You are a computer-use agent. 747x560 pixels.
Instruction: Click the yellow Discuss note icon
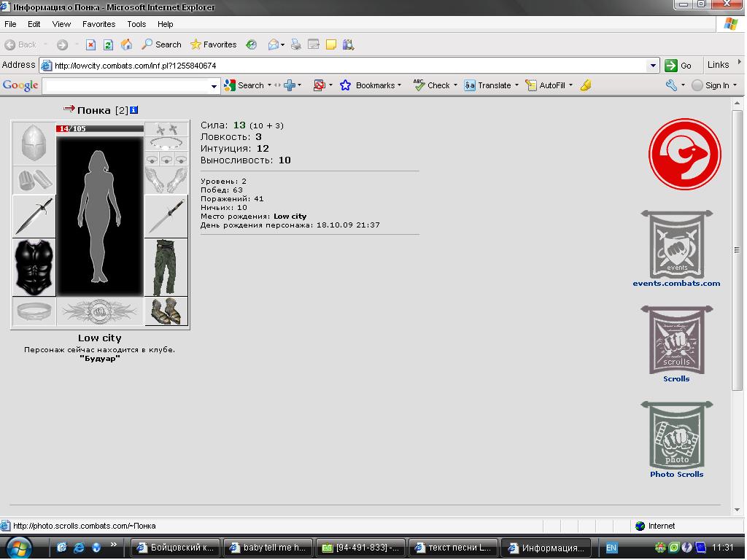(331, 44)
